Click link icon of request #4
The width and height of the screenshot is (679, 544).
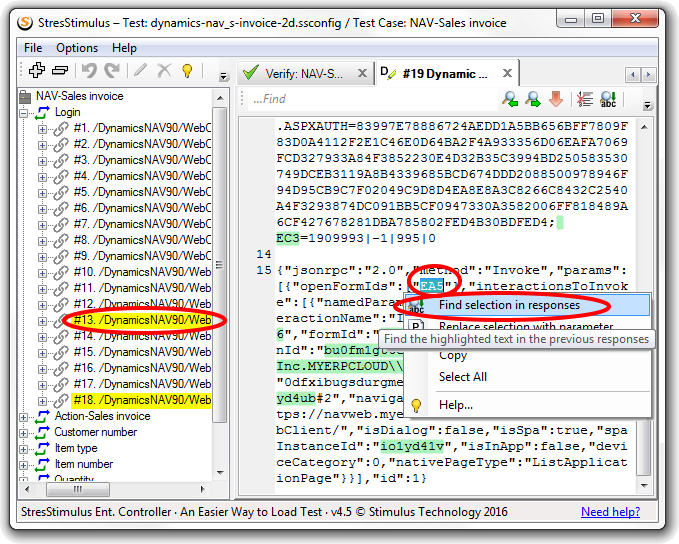click(61, 176)
